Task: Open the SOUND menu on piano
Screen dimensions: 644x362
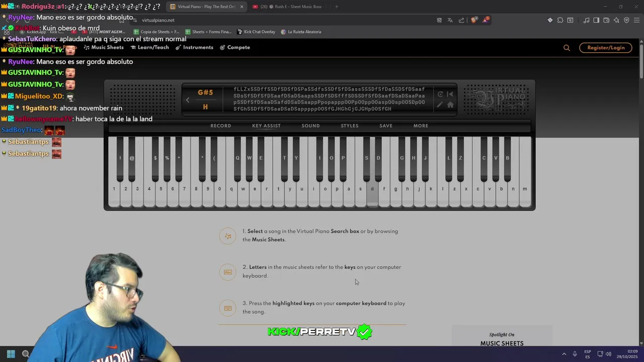Action: 310,126
